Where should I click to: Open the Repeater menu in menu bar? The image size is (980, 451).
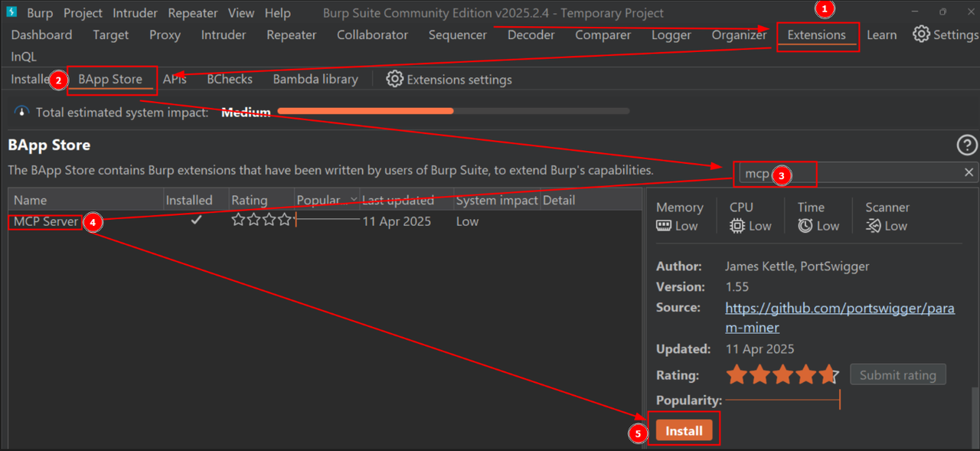coord(193,13)
